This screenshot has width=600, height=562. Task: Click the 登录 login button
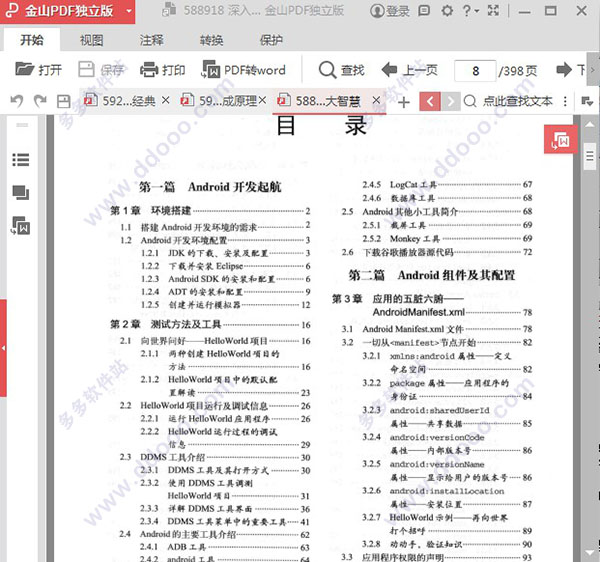(390, 11)
